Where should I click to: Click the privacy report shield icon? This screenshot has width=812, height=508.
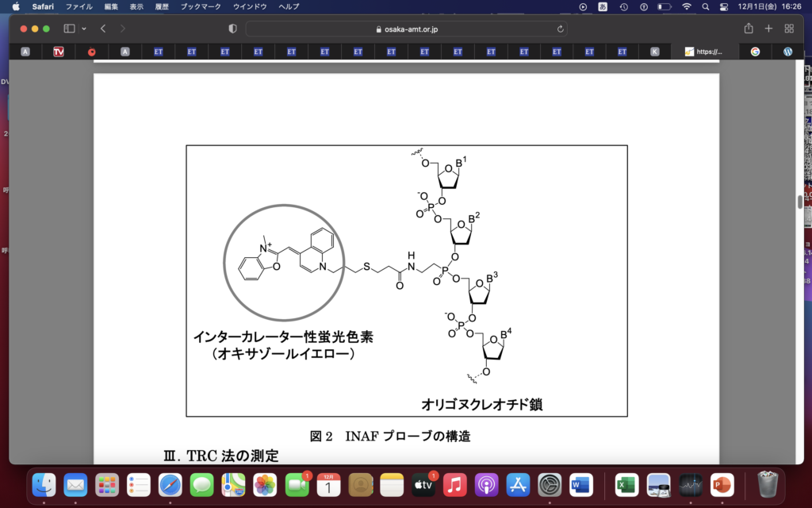tap(232, 29)
